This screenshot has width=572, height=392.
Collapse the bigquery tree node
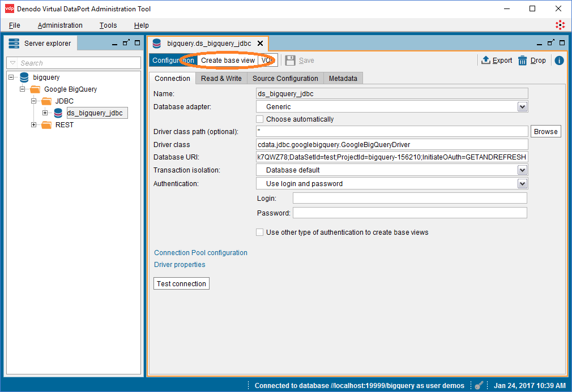coord(11,77)
